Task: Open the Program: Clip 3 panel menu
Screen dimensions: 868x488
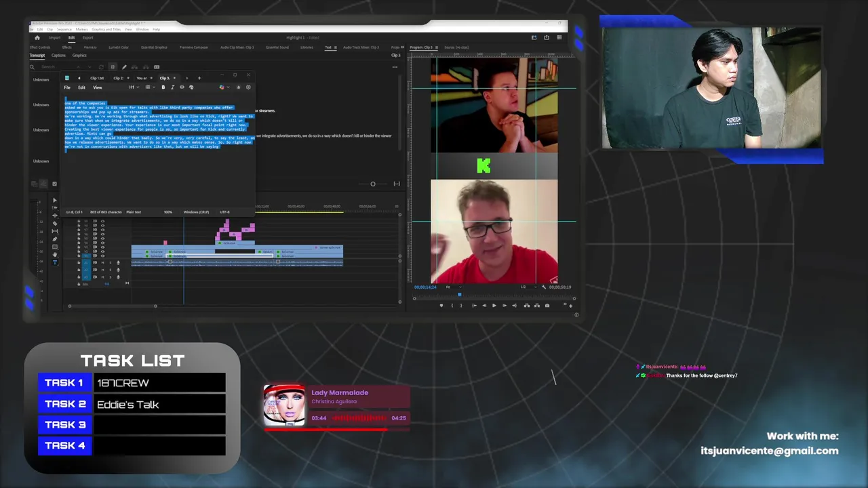Action: coord(437,47)
